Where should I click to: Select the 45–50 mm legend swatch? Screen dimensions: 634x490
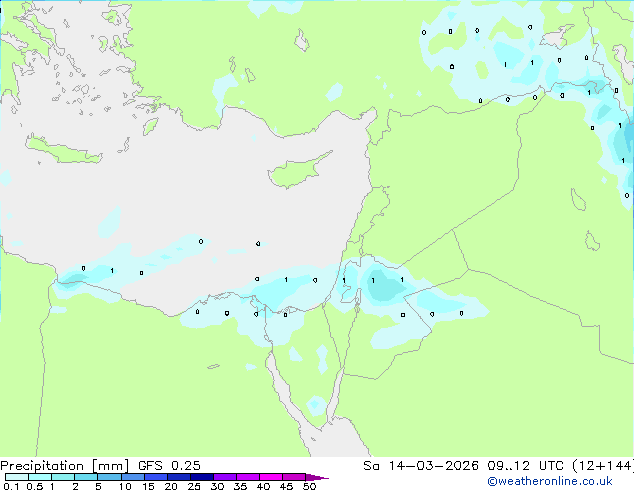point(294,477)
